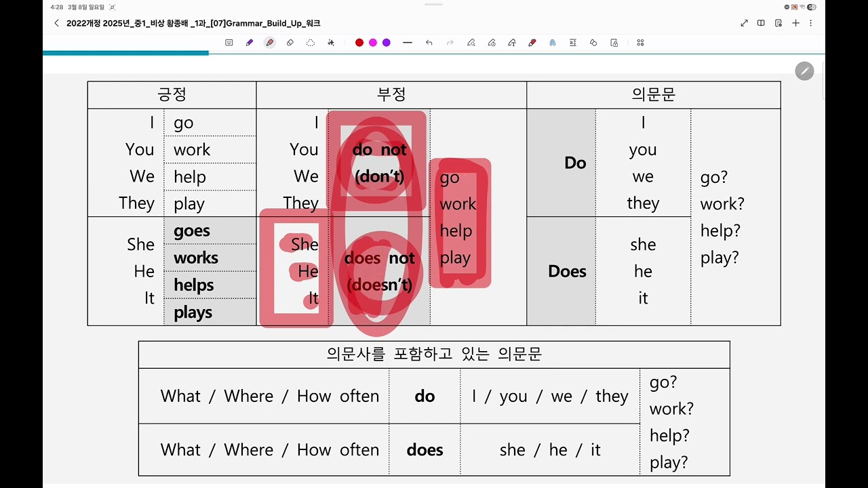
Task: Pick the red pen color
Action: tap(359, 43)
